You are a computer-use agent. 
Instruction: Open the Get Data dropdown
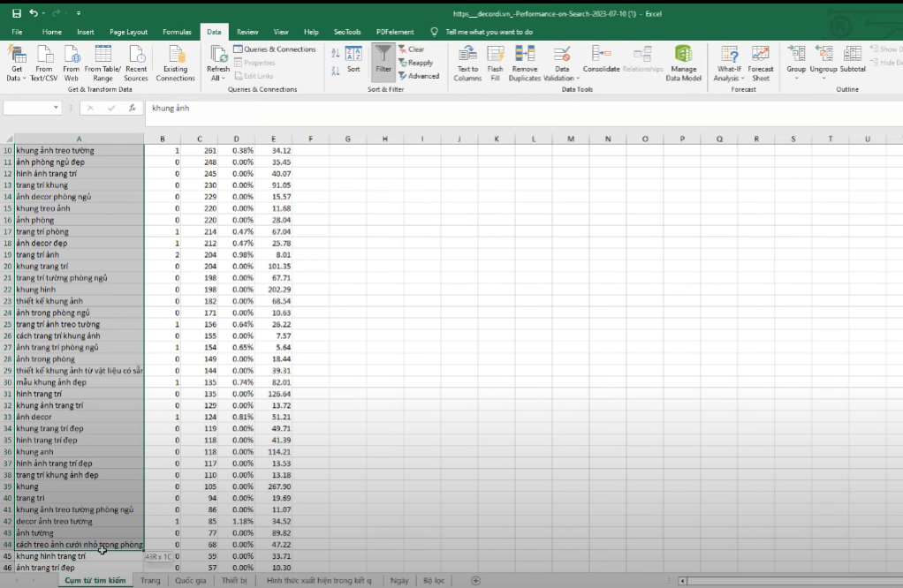tap(17, 64)
